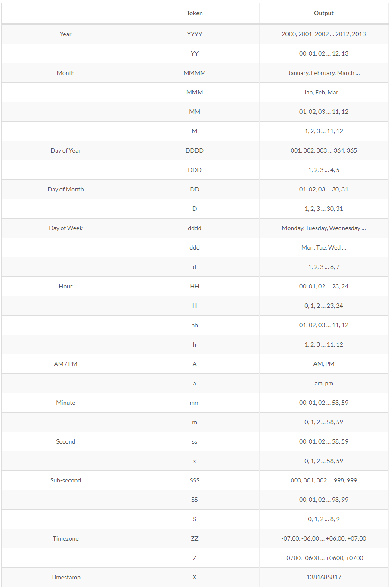391x588 pixels.
Task: Click the "1381685817" timestamp output
Action: pos(324,577)
